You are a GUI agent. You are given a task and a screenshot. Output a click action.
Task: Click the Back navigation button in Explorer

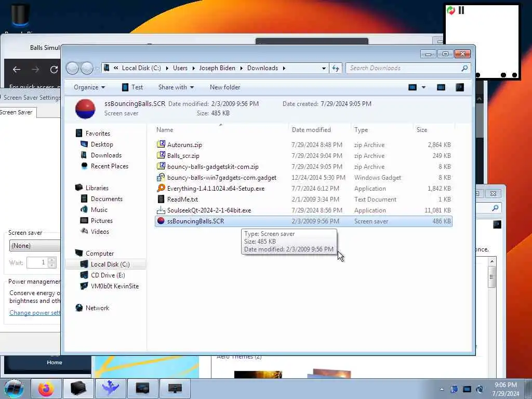coord(72,68)
